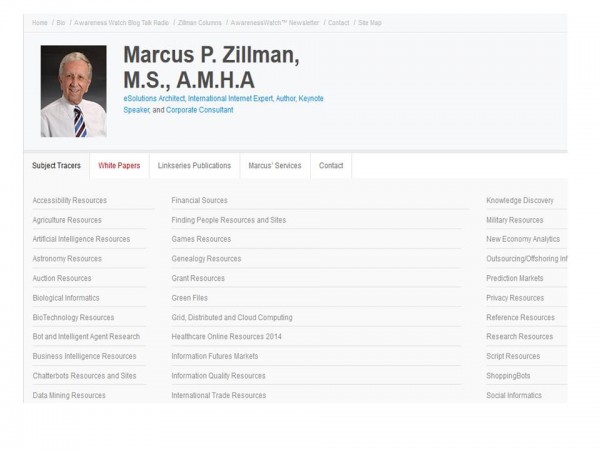This screenshot has height=450, width=600.
Task: Open Auction Resources
Action: click(x=62, y=278)
